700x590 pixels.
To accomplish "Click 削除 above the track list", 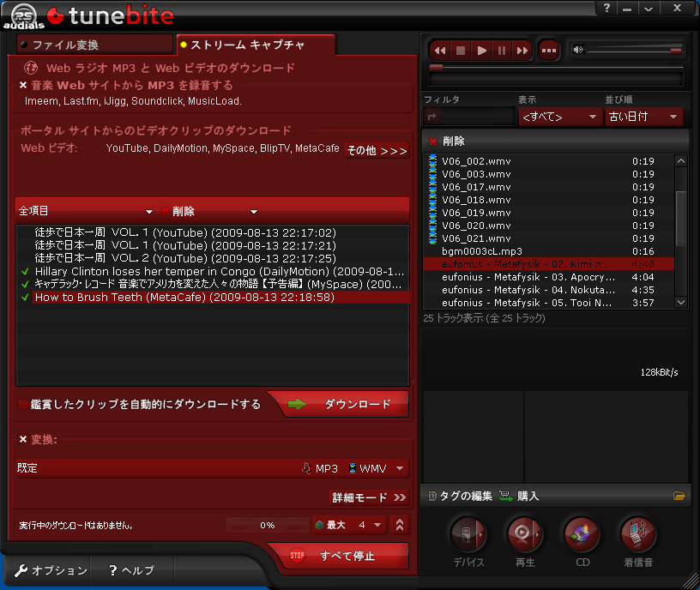I will pyautogui.click(x=447, y=141).
